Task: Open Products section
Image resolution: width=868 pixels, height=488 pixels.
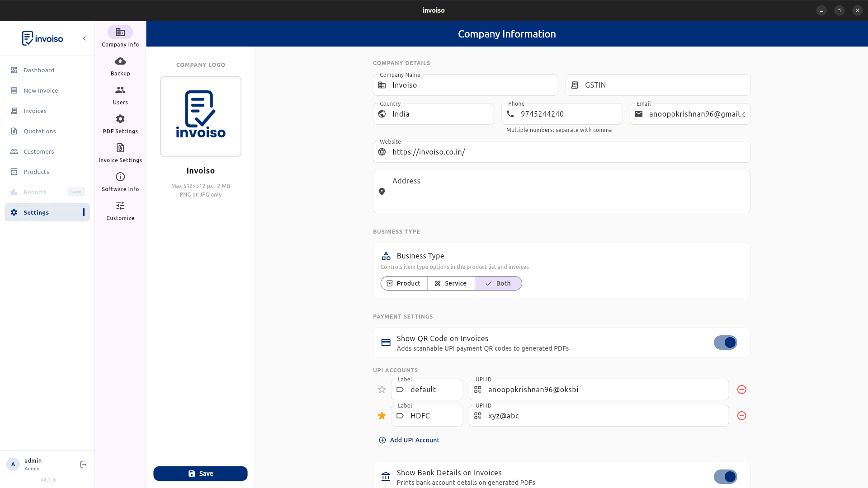Action: point(47,172)
